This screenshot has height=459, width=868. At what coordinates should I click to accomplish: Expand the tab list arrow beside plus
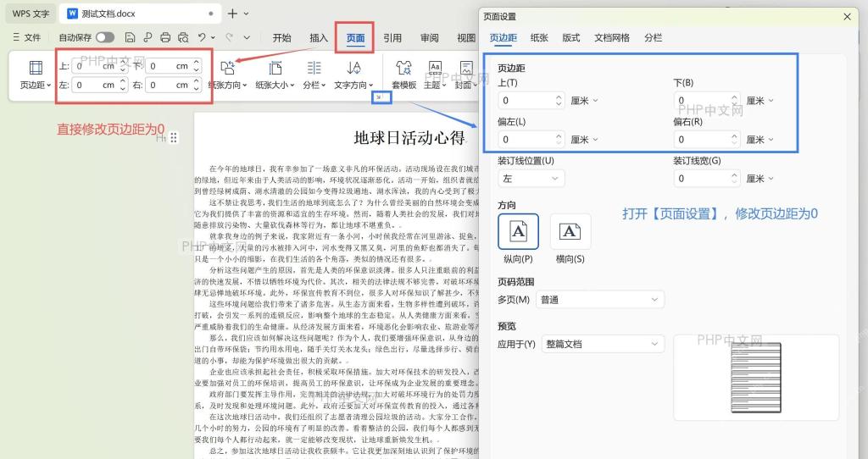(x=247, y=14)
